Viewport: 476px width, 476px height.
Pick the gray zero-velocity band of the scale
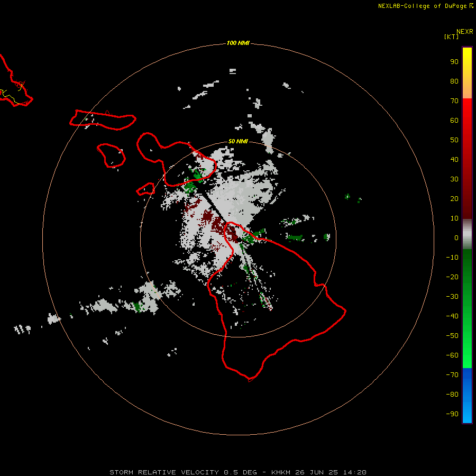coord(467,234)
